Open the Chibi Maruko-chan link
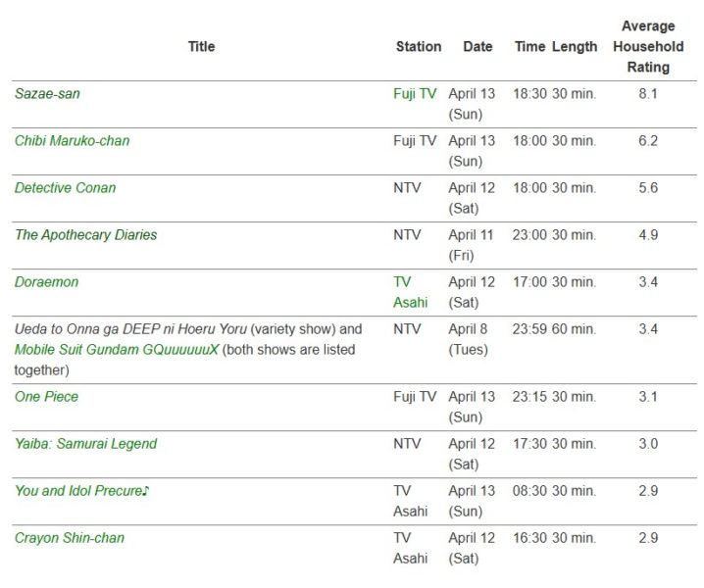This screenshot has height=588, width=704. (x=72, y=141)
